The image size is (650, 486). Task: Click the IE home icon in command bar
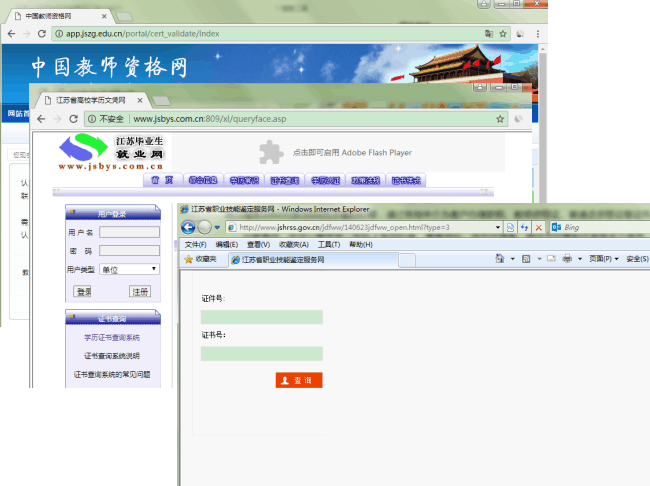[500, 259]
